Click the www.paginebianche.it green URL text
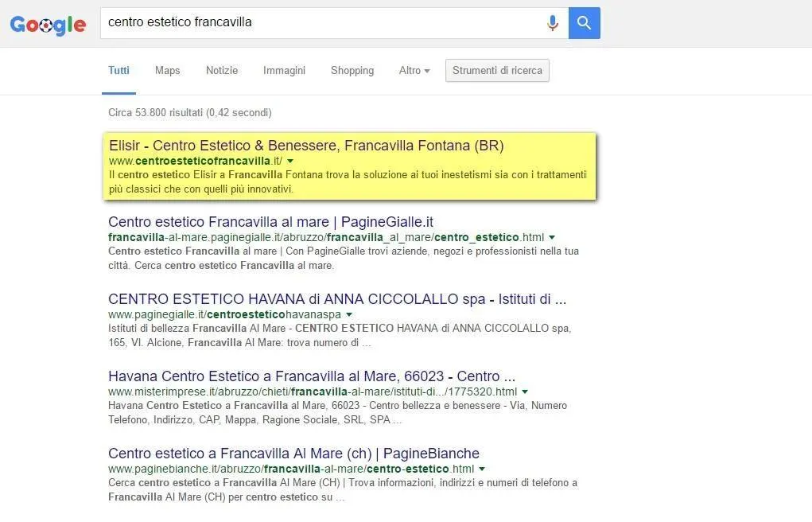This screenshot has height=522, width=812. click(291, 469)
